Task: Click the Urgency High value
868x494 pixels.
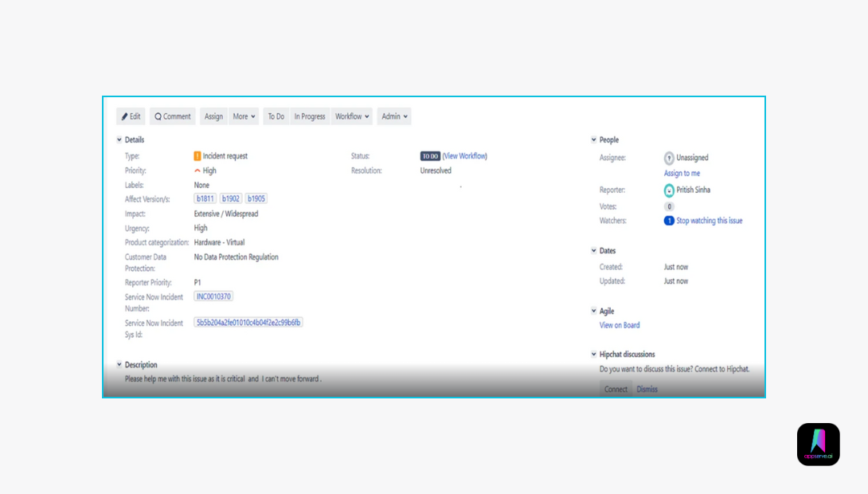Action: pos(201,228)
